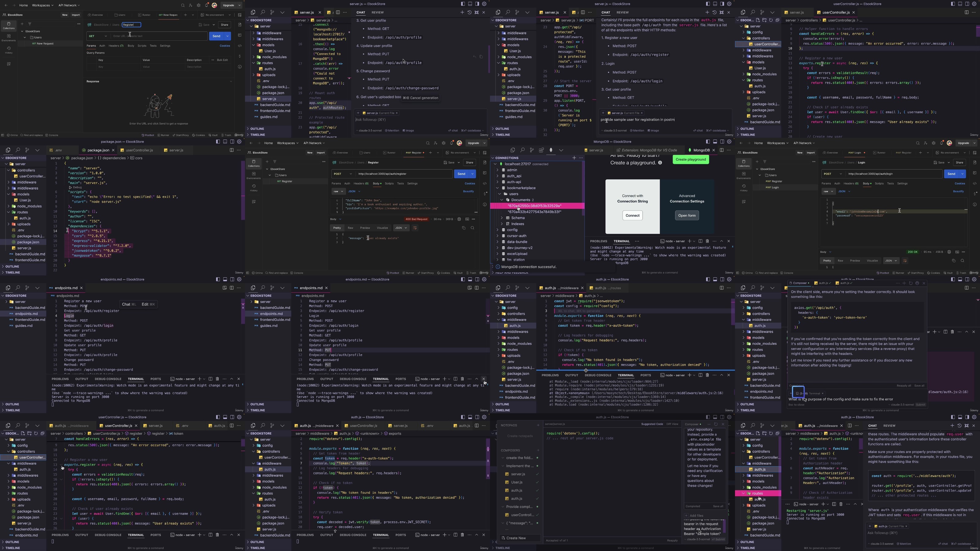Collapse the 'Implement the ...' composer entry
This screenshot has width=980, height=551.
[x=503, y=466]
